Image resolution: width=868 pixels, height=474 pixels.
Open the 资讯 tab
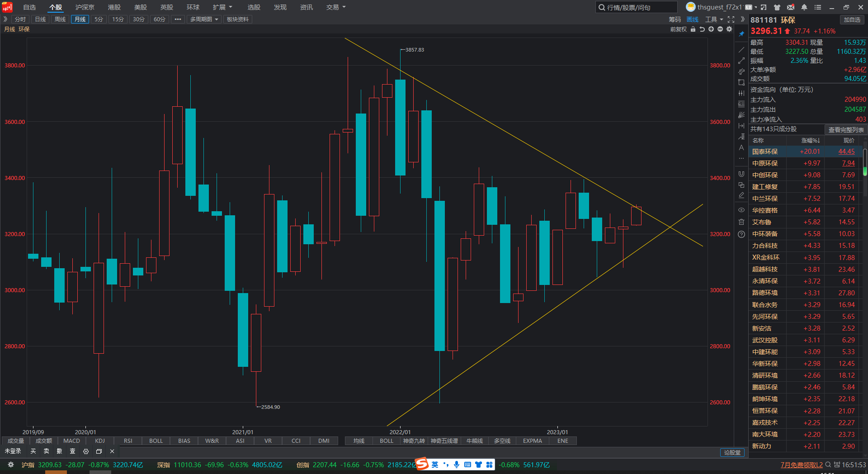[307, 7]
